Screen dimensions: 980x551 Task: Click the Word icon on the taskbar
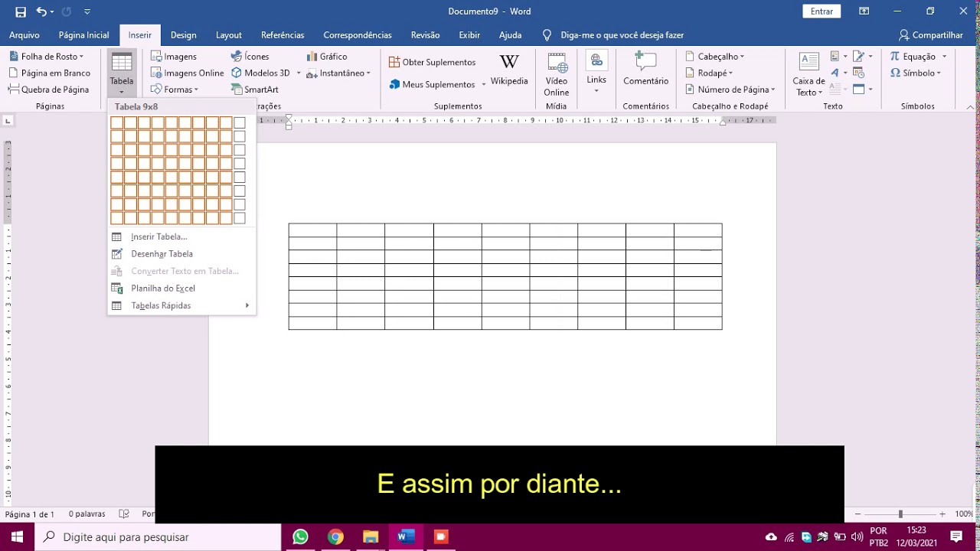pyautogui.click(x=406, y=536)
